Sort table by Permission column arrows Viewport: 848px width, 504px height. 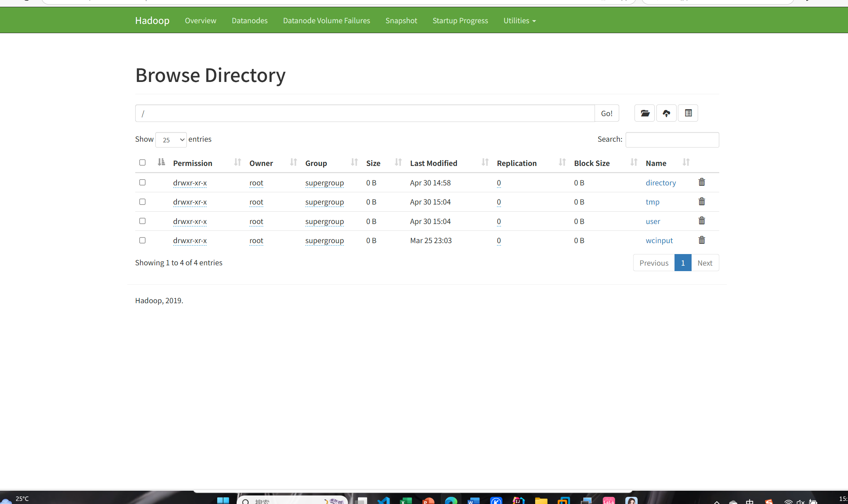tap(237, 163)
